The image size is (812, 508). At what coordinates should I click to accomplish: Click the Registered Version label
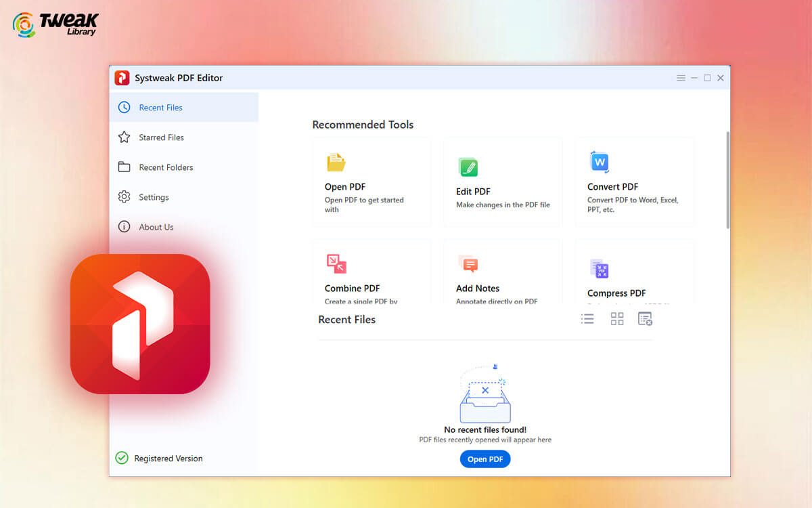pyautogui.click(x=168, y=459)
